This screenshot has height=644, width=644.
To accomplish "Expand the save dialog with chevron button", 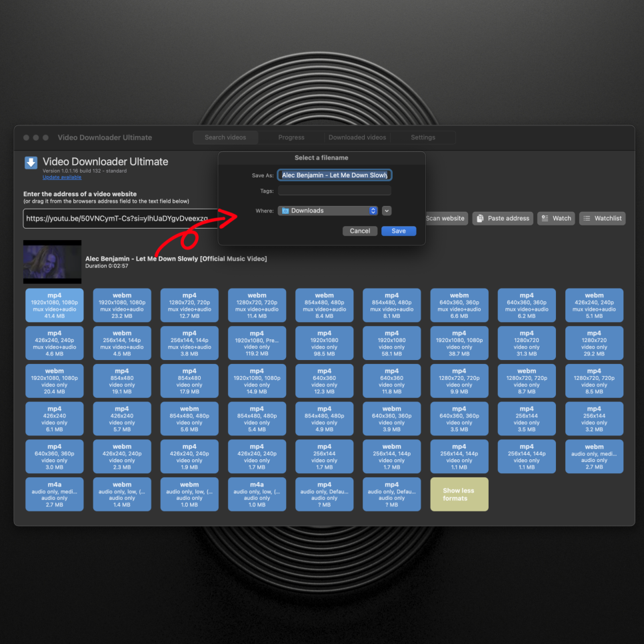I will point(387,211).
